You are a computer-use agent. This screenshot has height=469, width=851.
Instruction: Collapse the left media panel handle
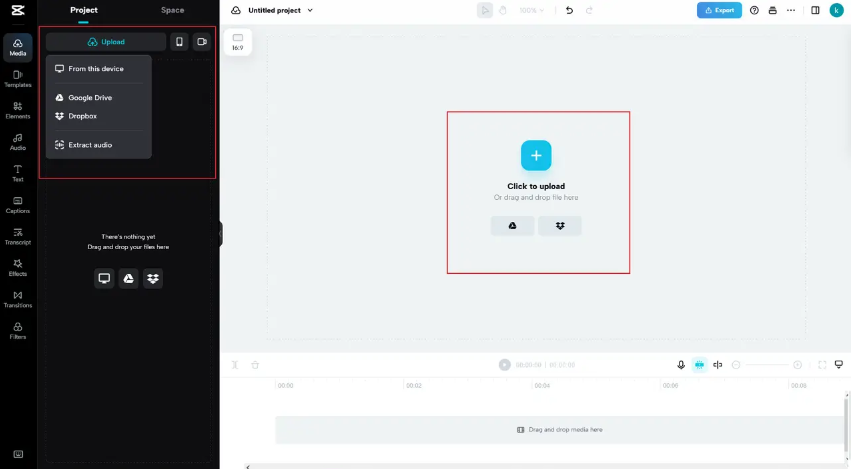(x=221, y=234)
